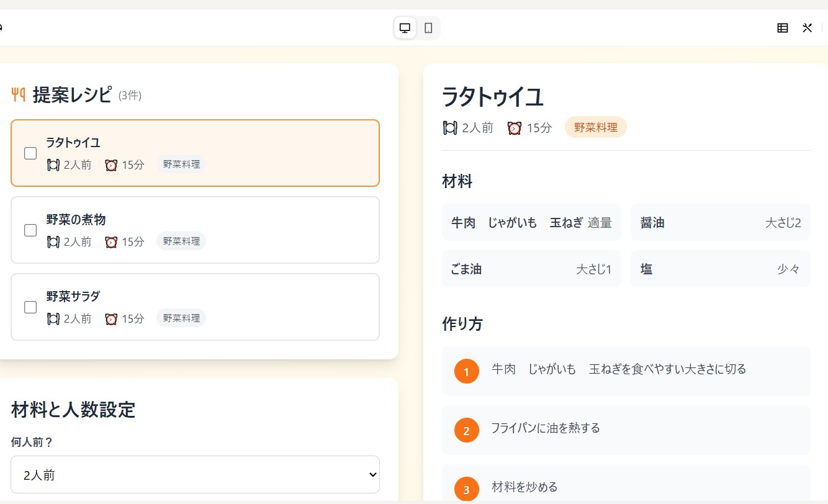The image size is (828, 504).
Task: Click the 野菜料理 category tag badge
Action: tap(595, 127)
